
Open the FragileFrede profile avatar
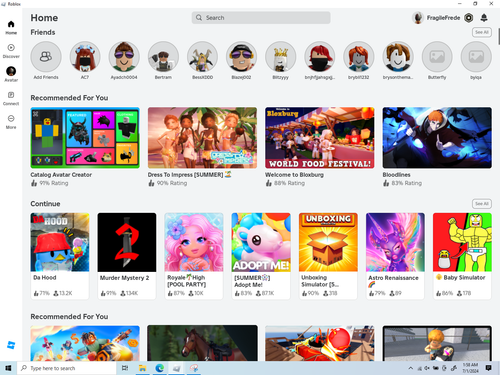(418, 18)
